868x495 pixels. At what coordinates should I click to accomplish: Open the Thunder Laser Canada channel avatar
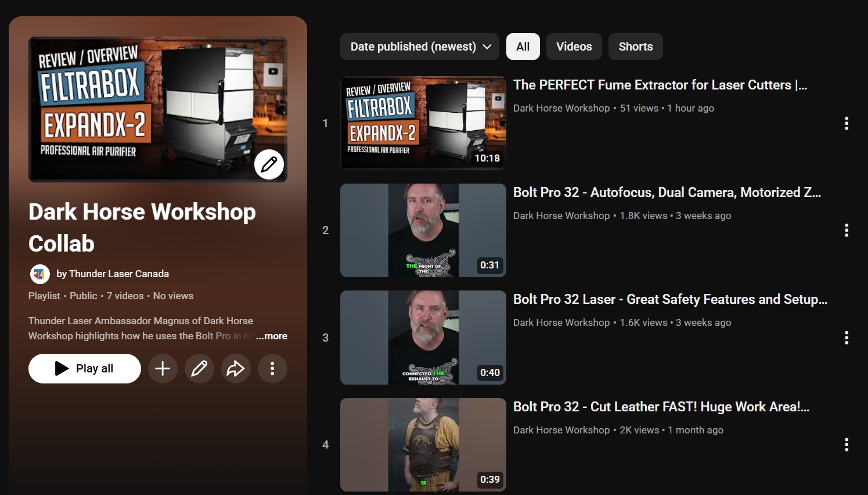pyautogui.click(x=39, y=274)
